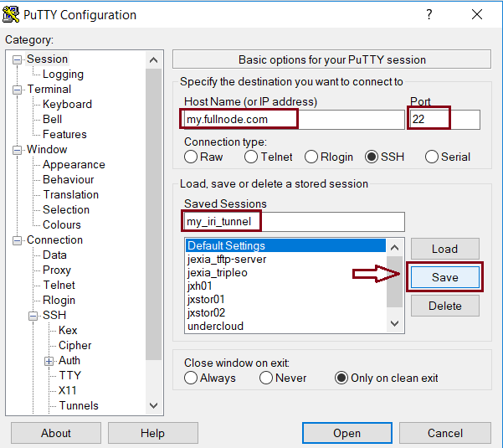
Task: Open the TTY category
Action: coord(70,376)
